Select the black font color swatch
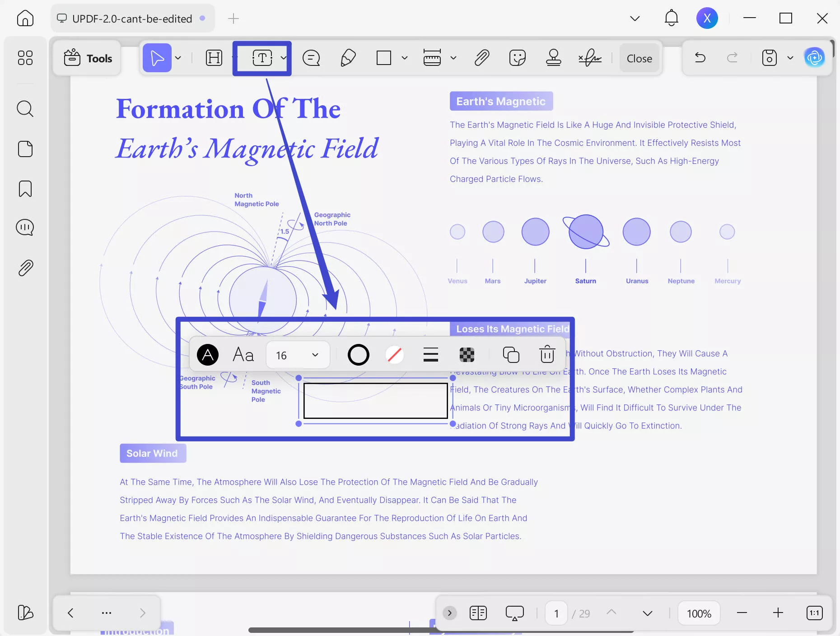This screenshot has height=636, width=840. (207, 355)
